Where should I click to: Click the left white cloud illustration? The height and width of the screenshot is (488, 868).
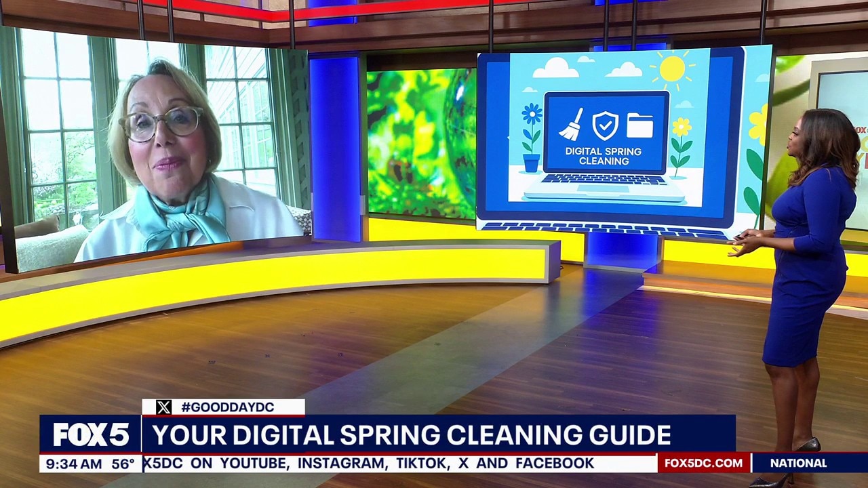coord(555,68)
